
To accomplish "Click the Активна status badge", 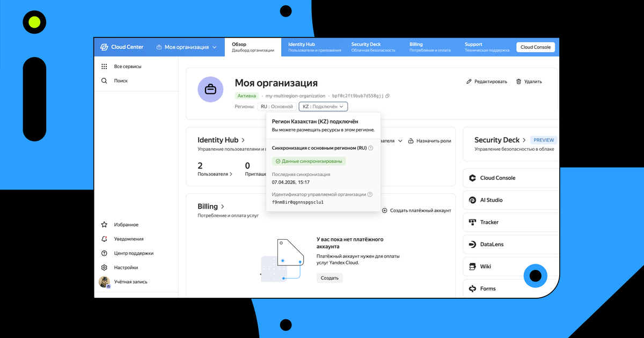I will pyautogui.click(x=247, y=96).
